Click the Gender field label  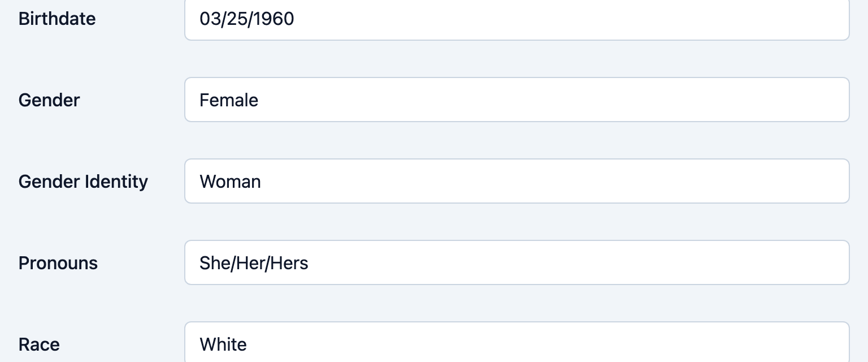point(49,100)
